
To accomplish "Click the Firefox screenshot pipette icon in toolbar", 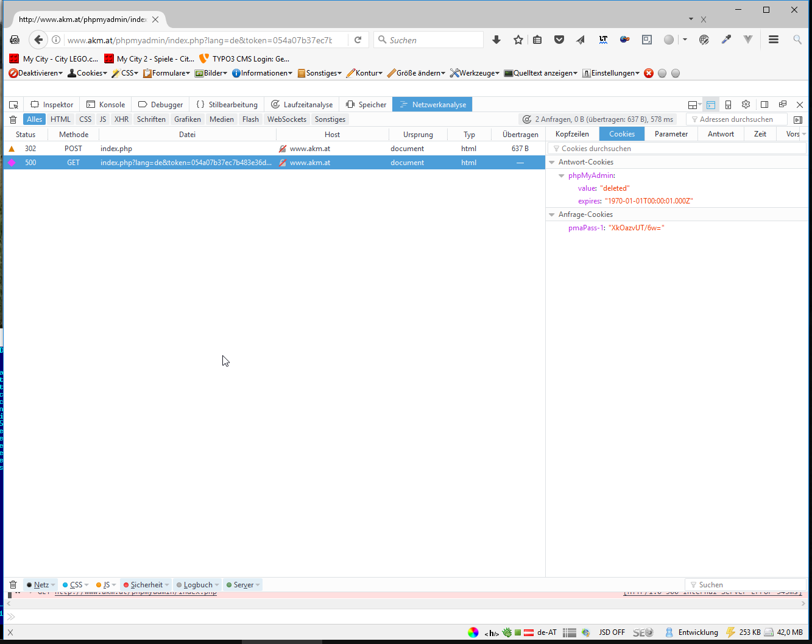I will coord(726,39).
